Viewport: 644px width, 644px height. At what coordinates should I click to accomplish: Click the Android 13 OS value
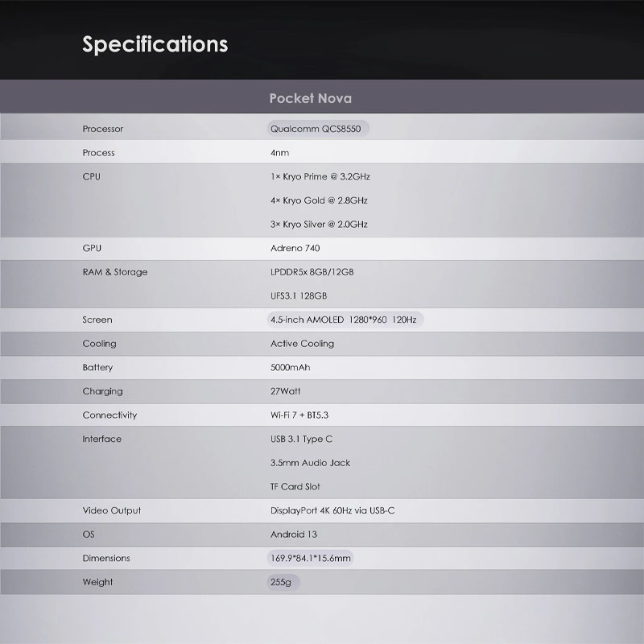(294, 535)
